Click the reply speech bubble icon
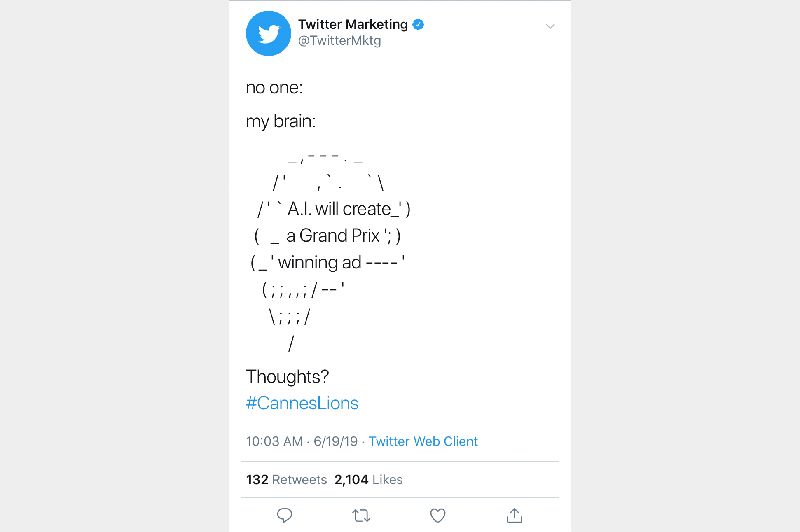Viewport: 800px width, 532px height. (x=284, y=515)
